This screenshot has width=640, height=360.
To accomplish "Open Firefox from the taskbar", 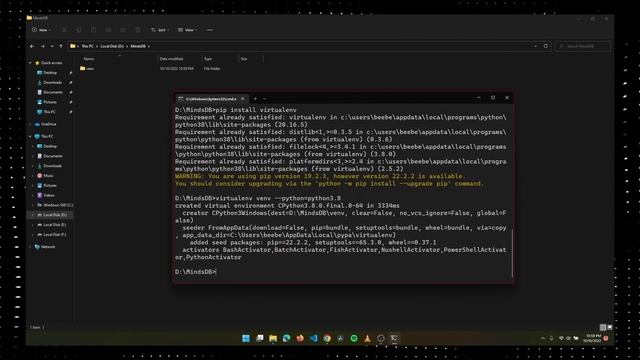I will pyautogui.click(x=300, y=338).
